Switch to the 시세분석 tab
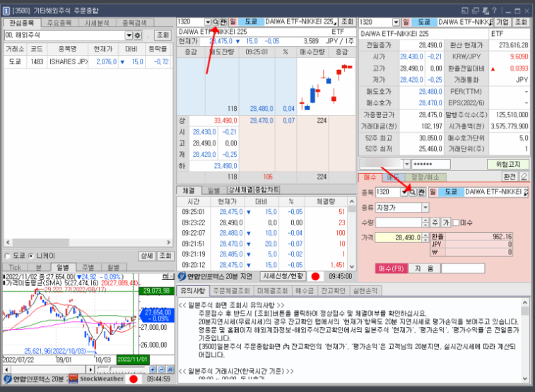535x392 pixels. pos(97,23)
